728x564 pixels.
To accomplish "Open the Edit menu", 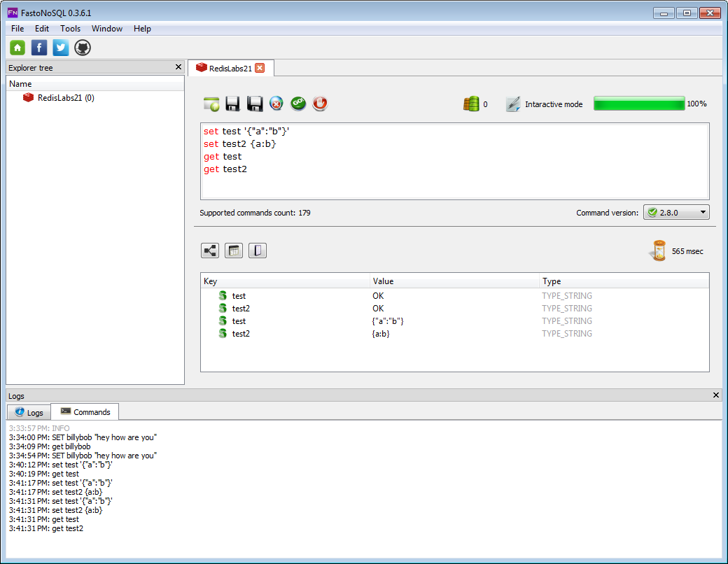I will [x=42, y=28].
